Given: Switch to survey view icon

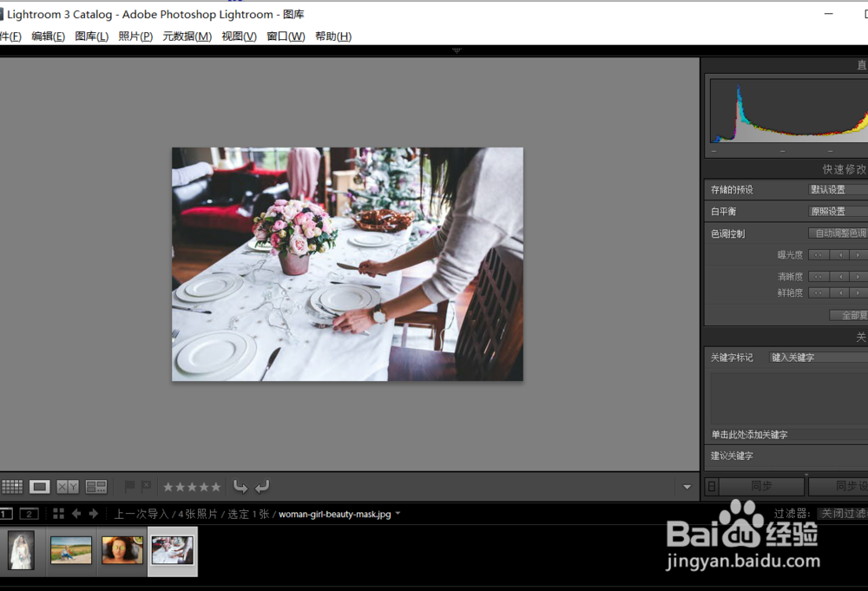Looking at the screenshot, I should tap(95, 486).
